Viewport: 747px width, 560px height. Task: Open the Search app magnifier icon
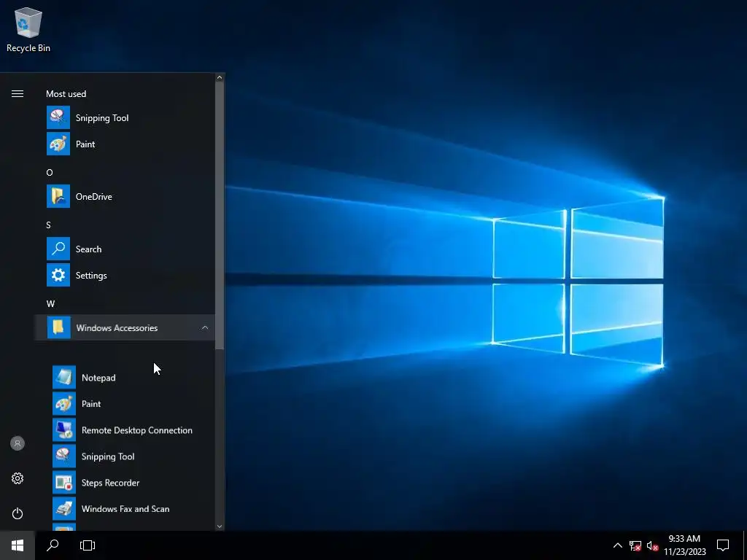pyautogui.click(x=58, y=249)
